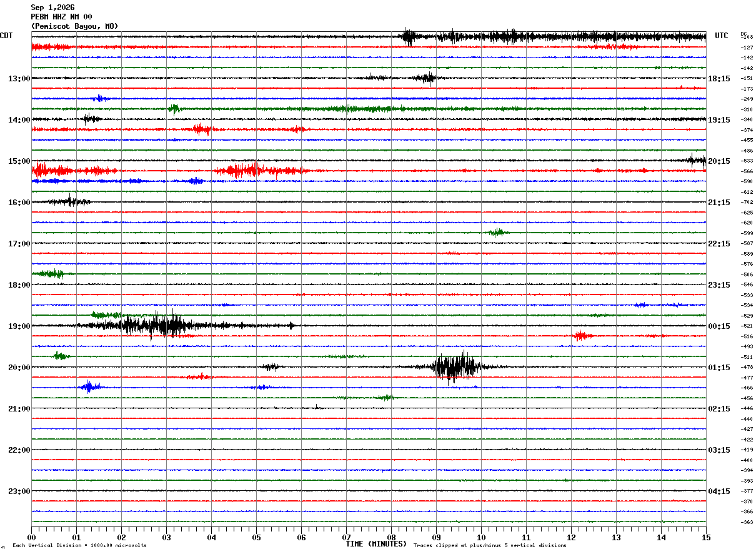Image resolution: width=756 pixels, height=554 pixels.
Task: Click the blue burst below the 20:00 trace
Action: pos(89,387)
